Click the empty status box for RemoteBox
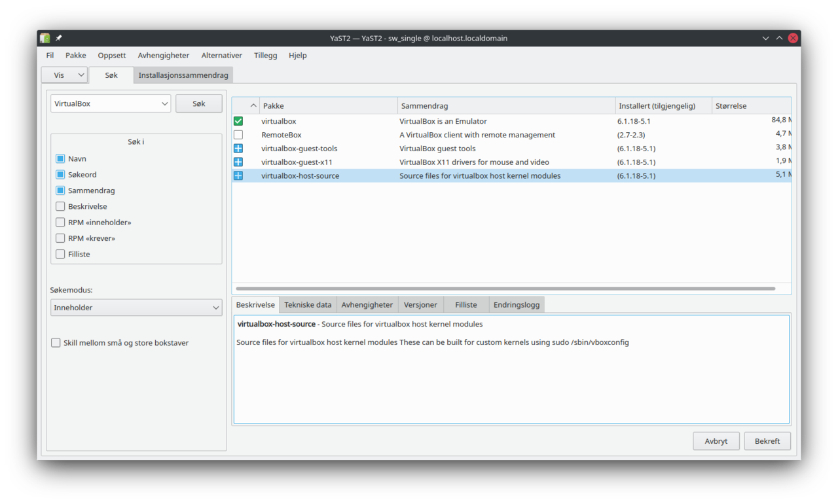The height and width of the screenshot is (504, 838). [x=238, y=135]
